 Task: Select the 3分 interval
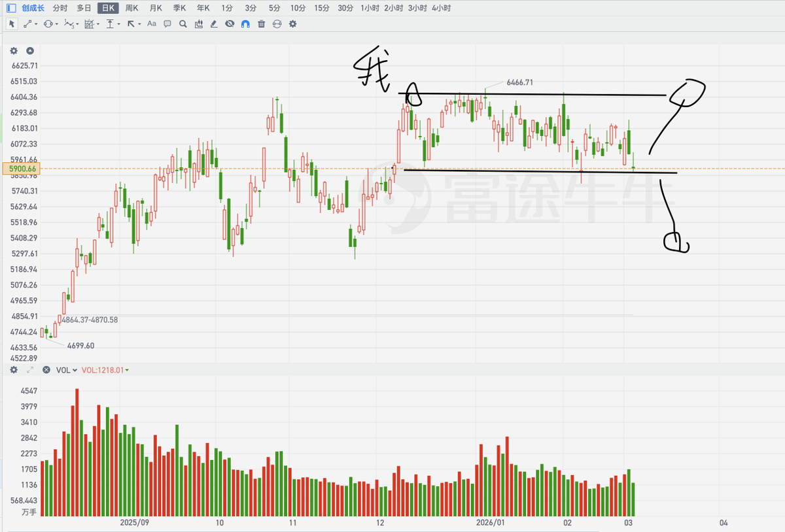pos(251,8)
